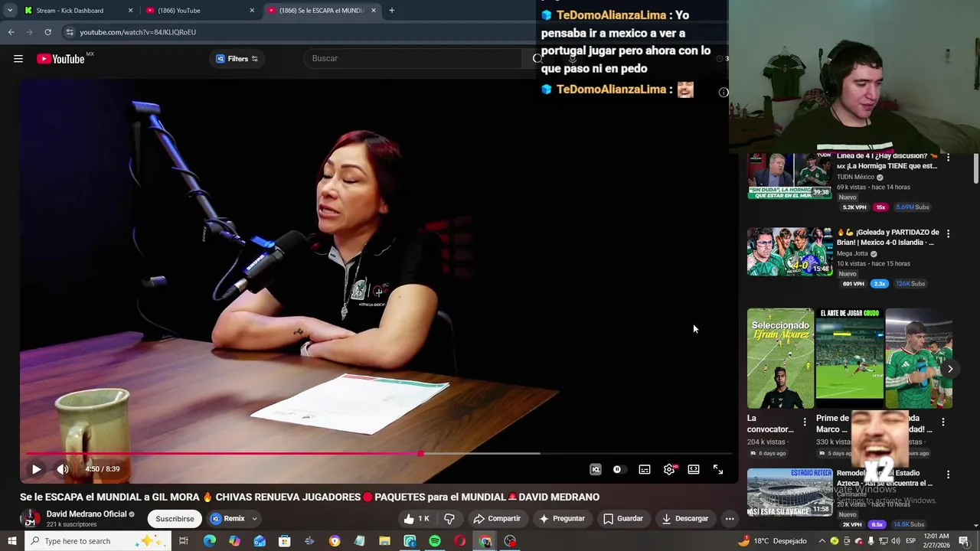Toggle subtitles/closed captions
The width and height of the screenshot is (980, 551).
(645, 469)
